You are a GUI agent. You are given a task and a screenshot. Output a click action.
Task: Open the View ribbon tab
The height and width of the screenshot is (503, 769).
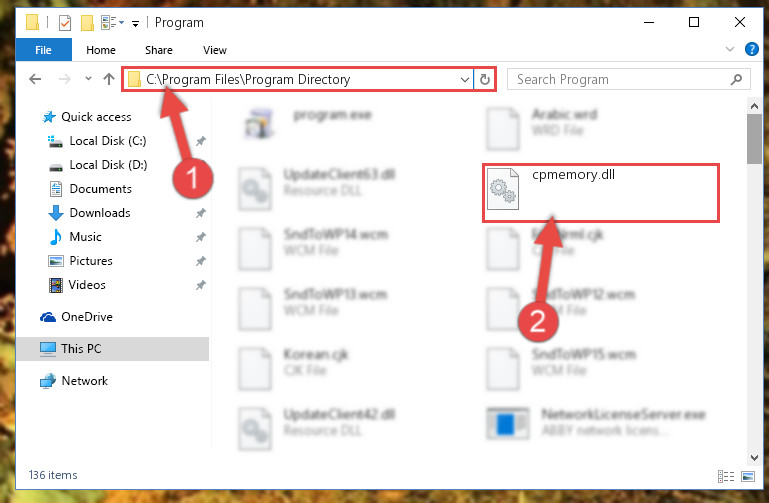click(x=215, y=50)
